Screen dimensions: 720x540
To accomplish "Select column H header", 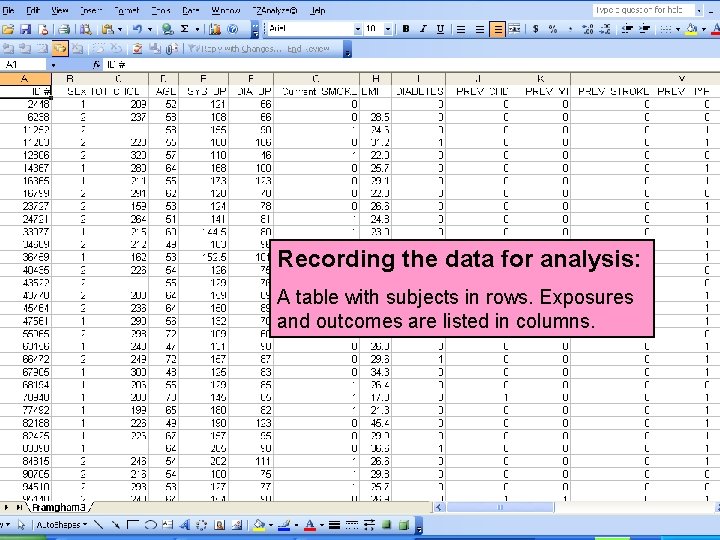I will pos(376,79).
